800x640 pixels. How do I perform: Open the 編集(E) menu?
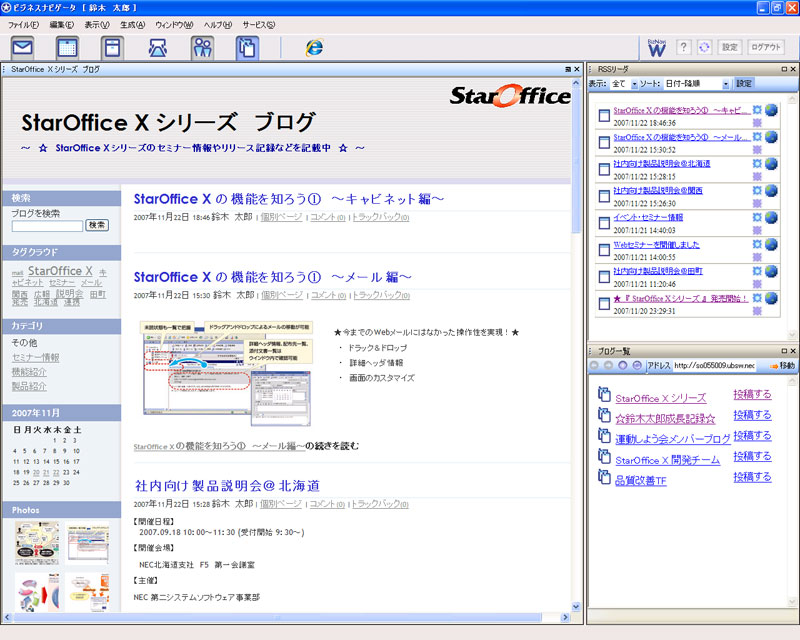(x=62, y=24)
